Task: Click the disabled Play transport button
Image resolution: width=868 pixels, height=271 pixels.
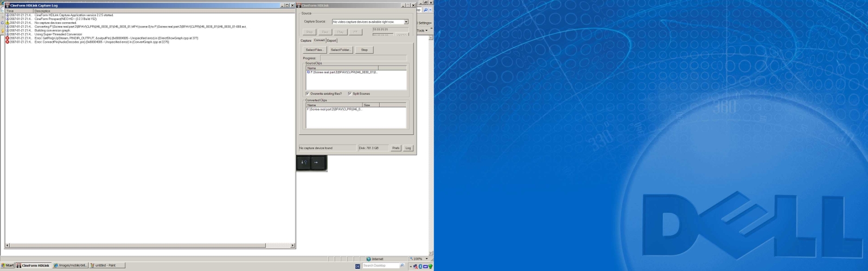Action: point(340,32)
